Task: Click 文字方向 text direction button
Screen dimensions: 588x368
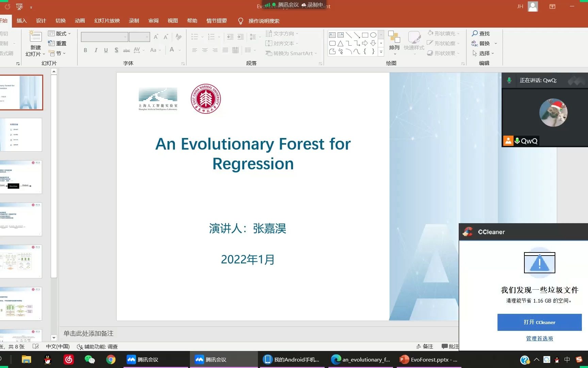Action: 282,33
